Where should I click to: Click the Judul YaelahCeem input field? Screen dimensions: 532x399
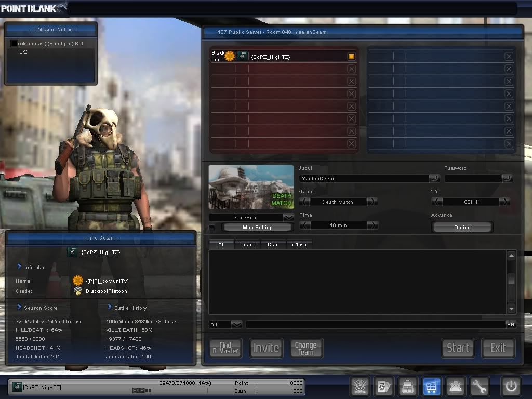pyautogui.click(x=364, y=178)
